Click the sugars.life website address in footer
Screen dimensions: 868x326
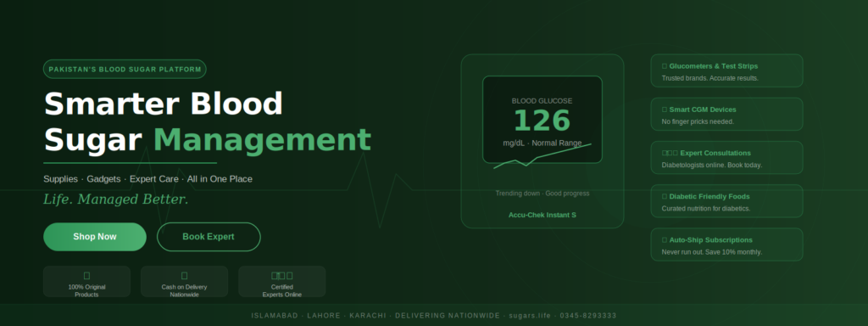click(529, 316)
